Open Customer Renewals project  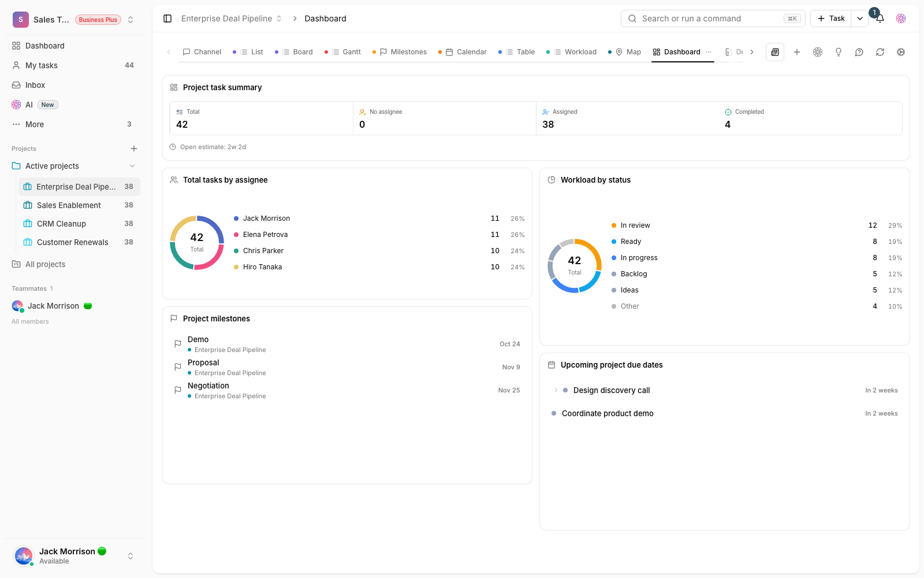(x=79, y=242)
